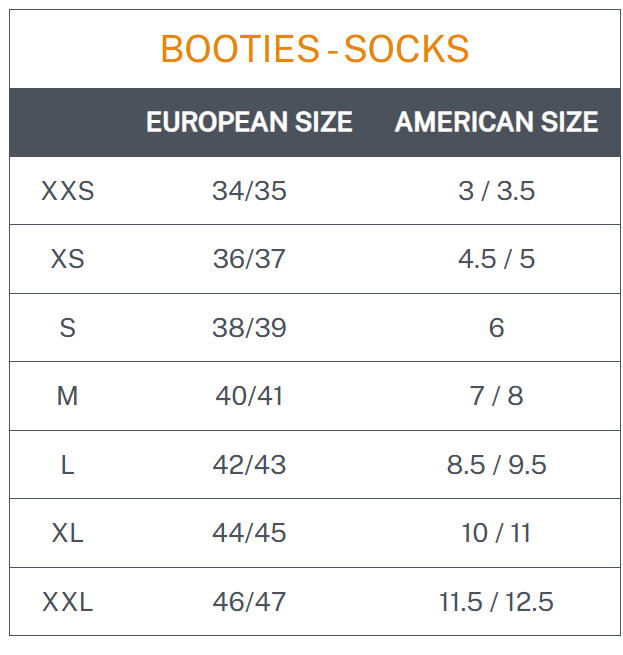Select the XL size label
Viewport: 623px width, 655px height.
[68, 533]
